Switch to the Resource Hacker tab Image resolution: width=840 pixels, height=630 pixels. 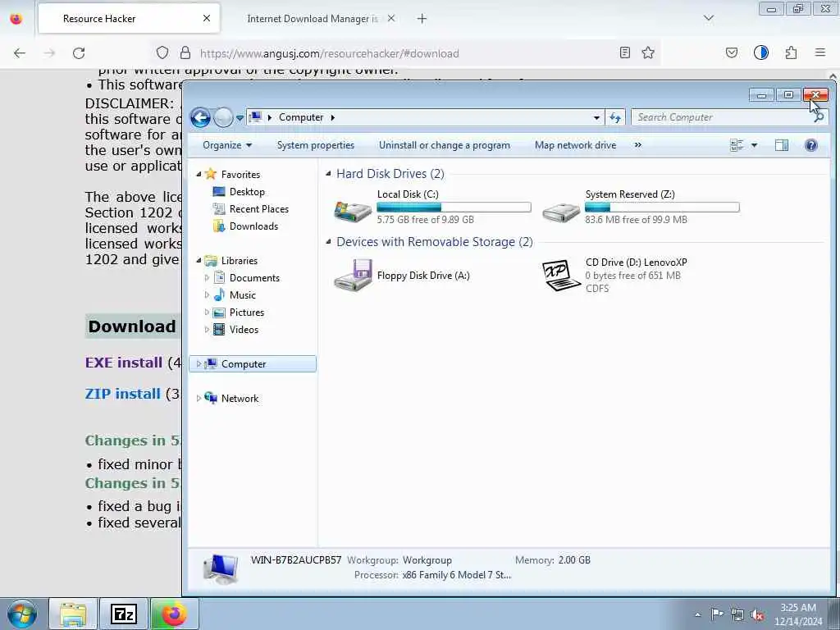tap(129, 19)
